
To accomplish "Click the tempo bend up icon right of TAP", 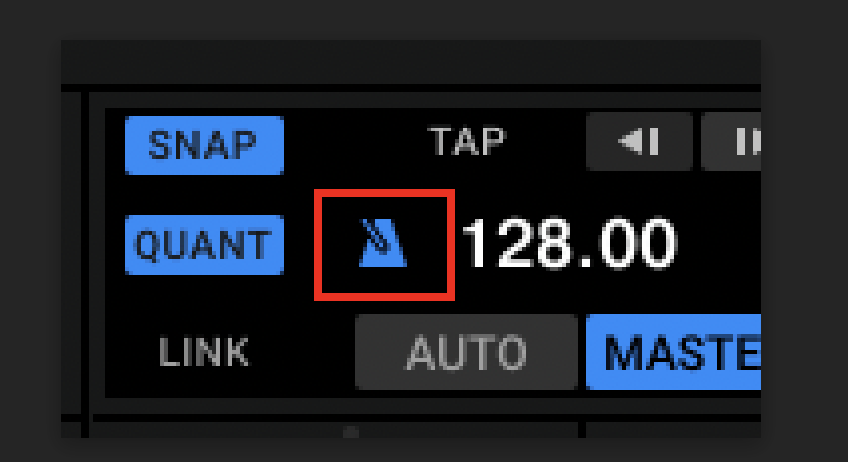I will (731, 142).
